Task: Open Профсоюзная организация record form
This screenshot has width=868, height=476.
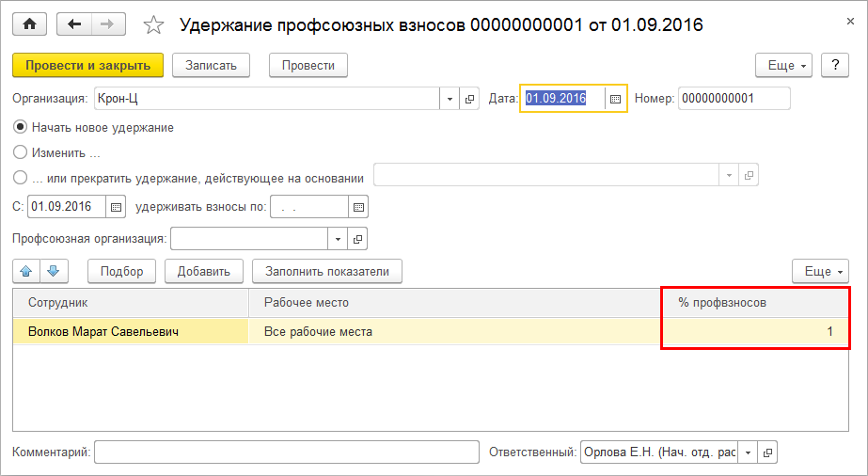Action: click(x=357, y=239)
